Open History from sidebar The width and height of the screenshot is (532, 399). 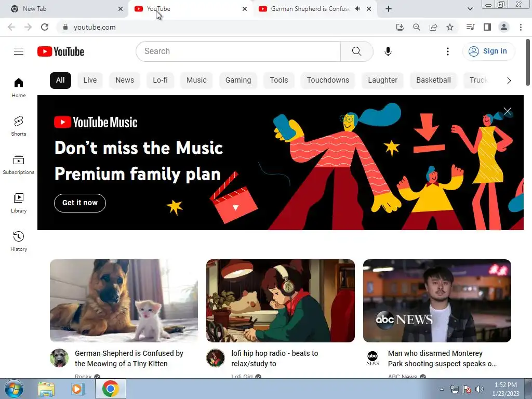coord(19,241)
